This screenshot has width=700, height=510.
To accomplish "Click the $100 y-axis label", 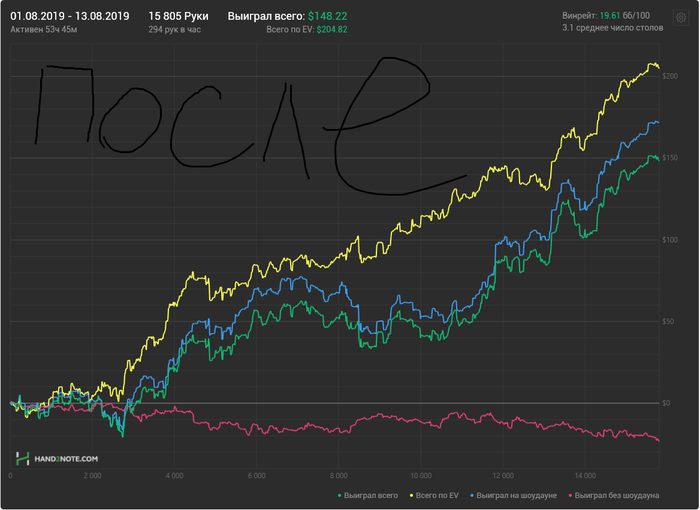I will [x=670, y=240].
